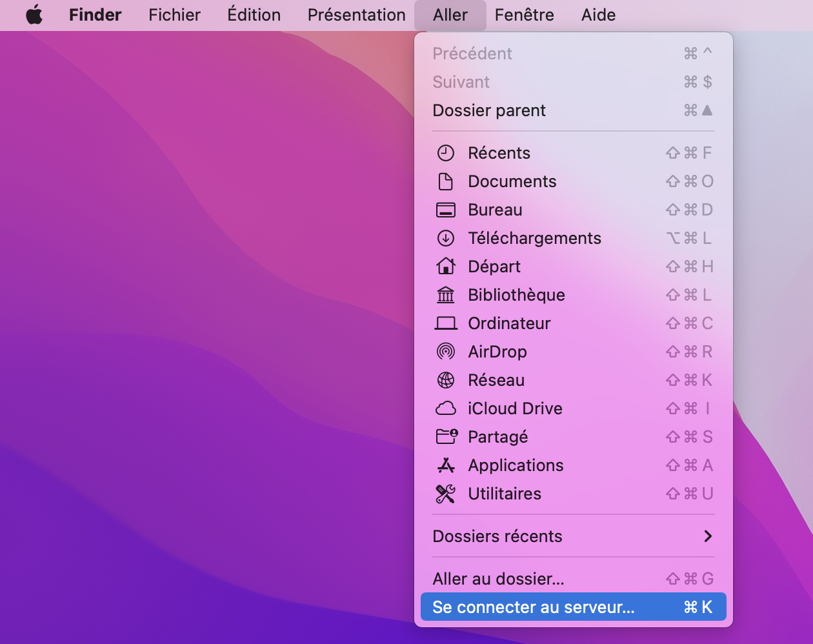Click the iCloud Drive cloud icon
The width and height of the screenshot is (813, 644).
tap(446, 408)
